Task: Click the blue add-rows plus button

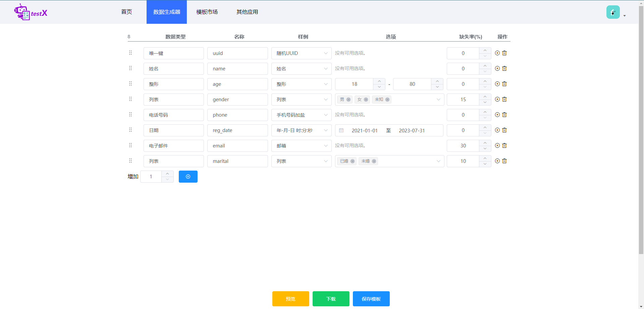Action: [188, 177]
